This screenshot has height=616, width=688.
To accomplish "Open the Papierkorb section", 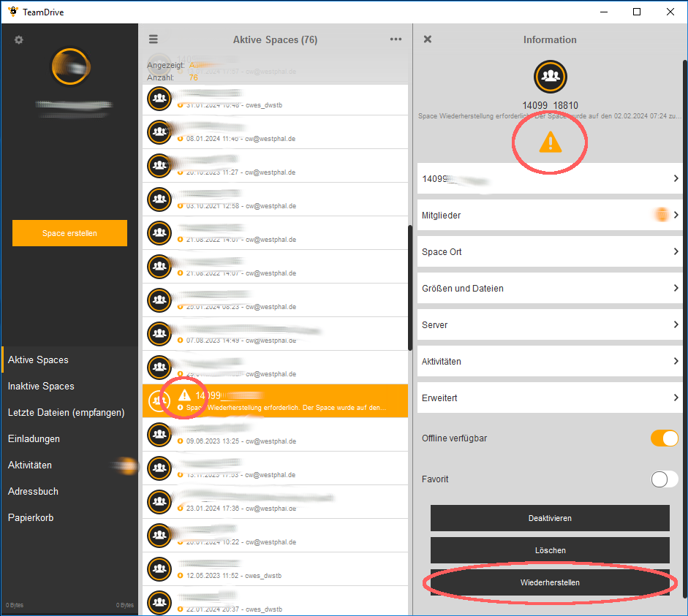I will pos(31,517).
